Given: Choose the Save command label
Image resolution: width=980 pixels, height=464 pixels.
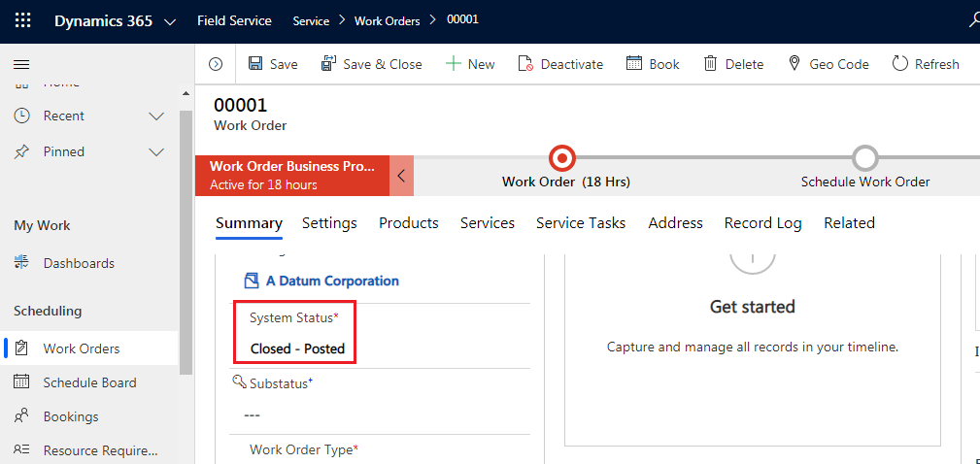Looking at the screenshot, I should [x=284, y=64].
